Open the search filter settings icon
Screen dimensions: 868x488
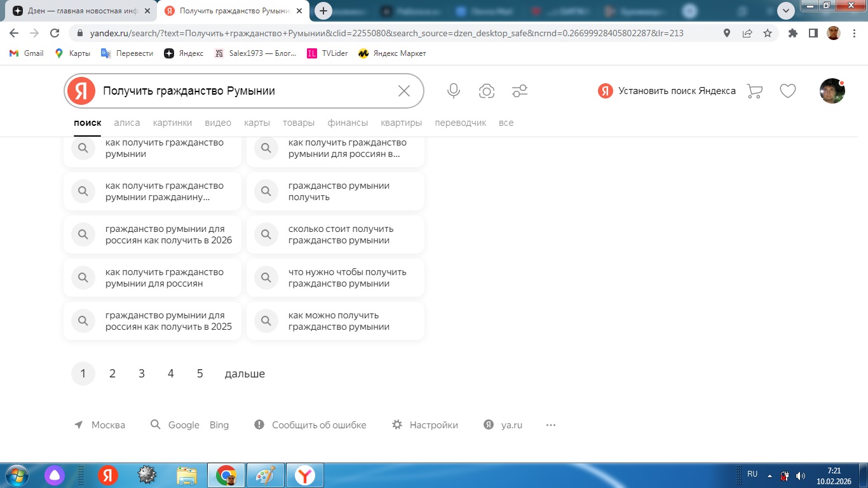click(x=520, y=91)
